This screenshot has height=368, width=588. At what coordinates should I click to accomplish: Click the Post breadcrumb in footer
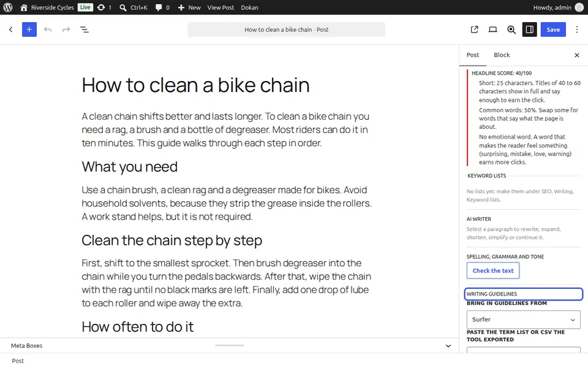(x=18, y=361)
